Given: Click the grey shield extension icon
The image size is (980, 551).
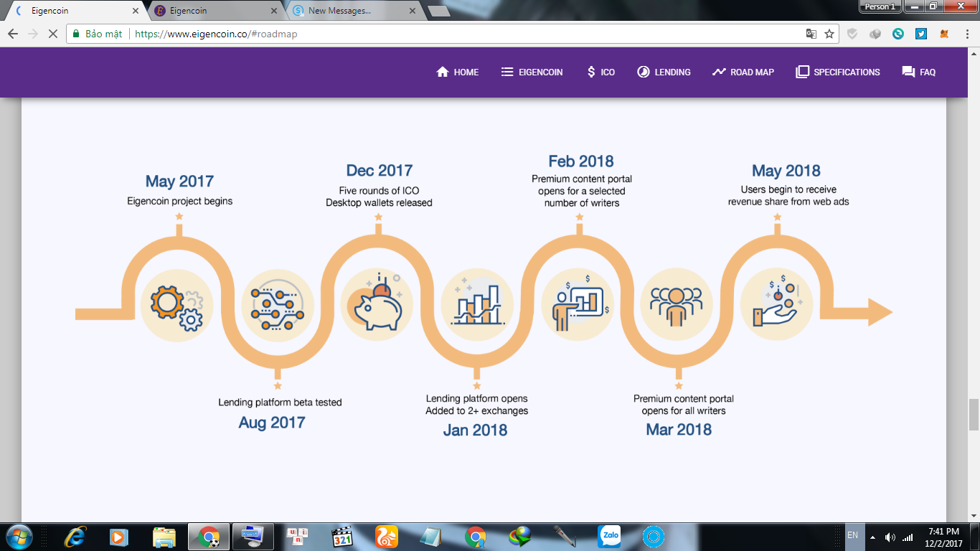Looking at the screenshot, I should [852, 34].
